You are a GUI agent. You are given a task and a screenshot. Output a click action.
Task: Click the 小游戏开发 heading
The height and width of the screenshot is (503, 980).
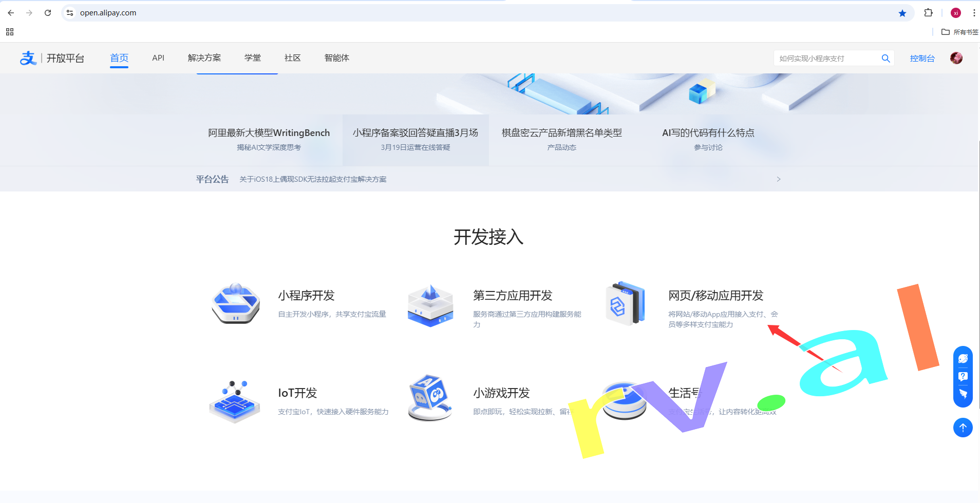point(501,393)
